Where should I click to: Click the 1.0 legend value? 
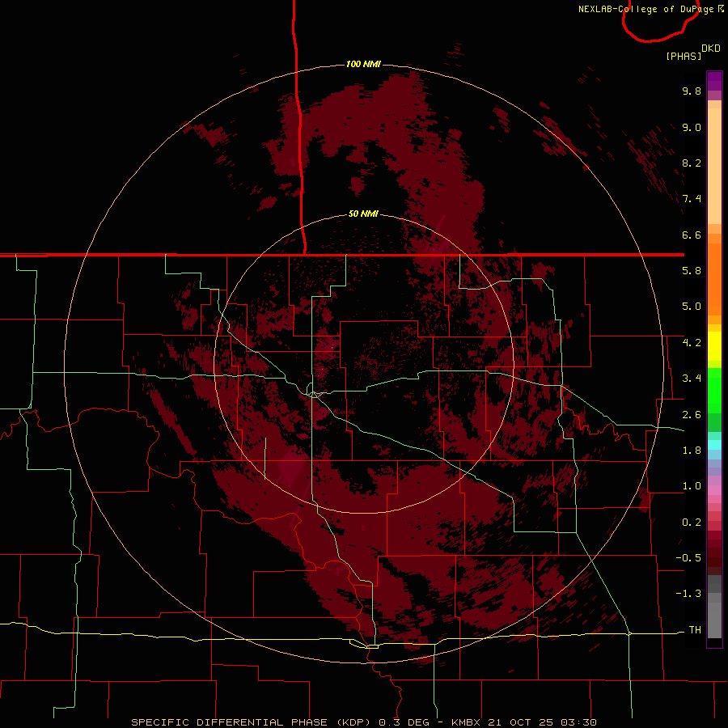click(x=692, y=486)
